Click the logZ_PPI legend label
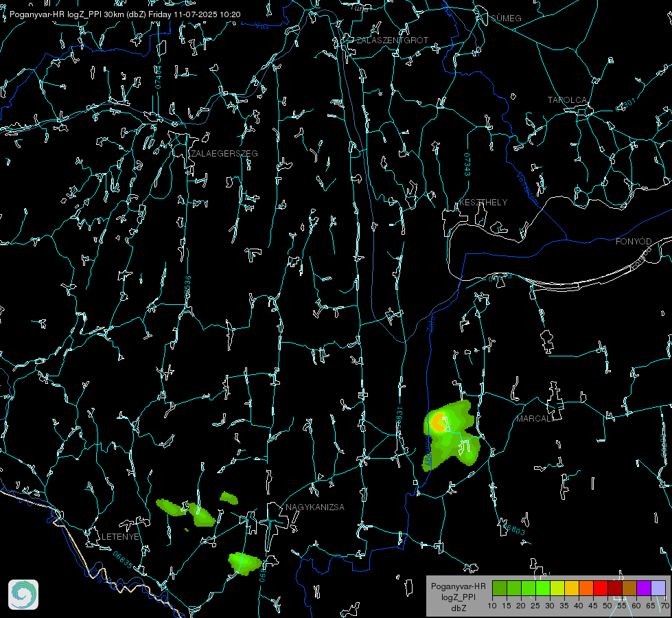 458,597
